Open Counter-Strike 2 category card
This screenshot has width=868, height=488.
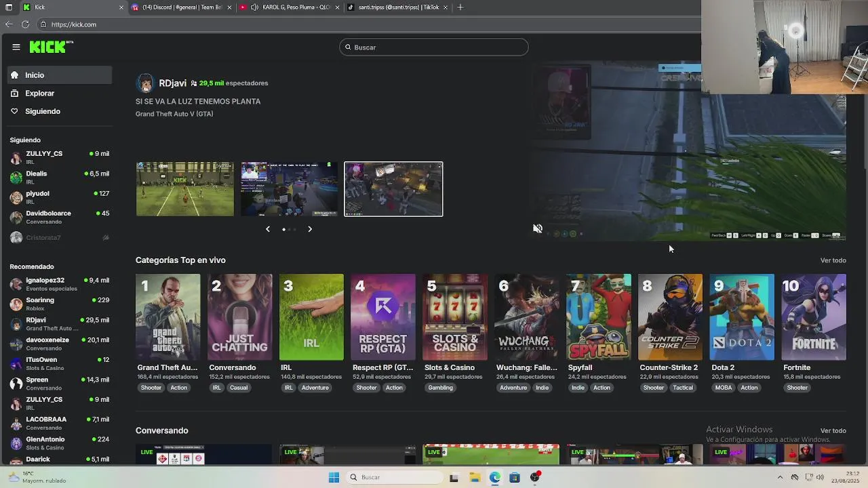(670, 317)
